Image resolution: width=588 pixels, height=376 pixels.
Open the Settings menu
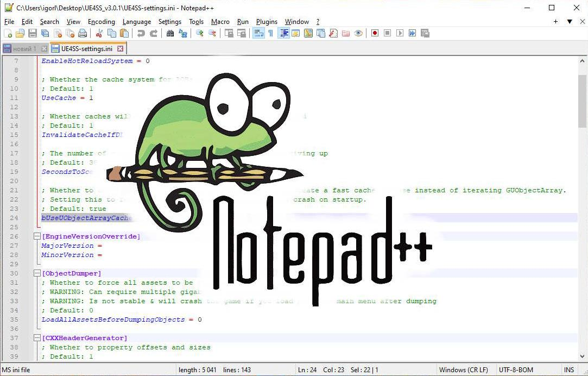click(170, 22)
